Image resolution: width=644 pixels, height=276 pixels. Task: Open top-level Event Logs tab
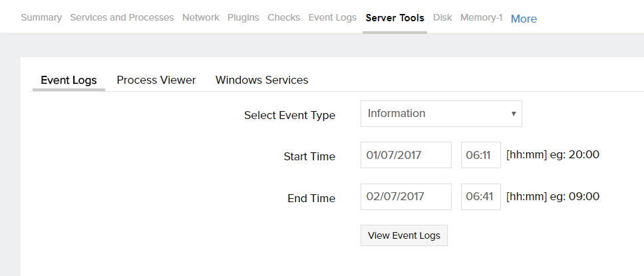[x=332, y=18]
